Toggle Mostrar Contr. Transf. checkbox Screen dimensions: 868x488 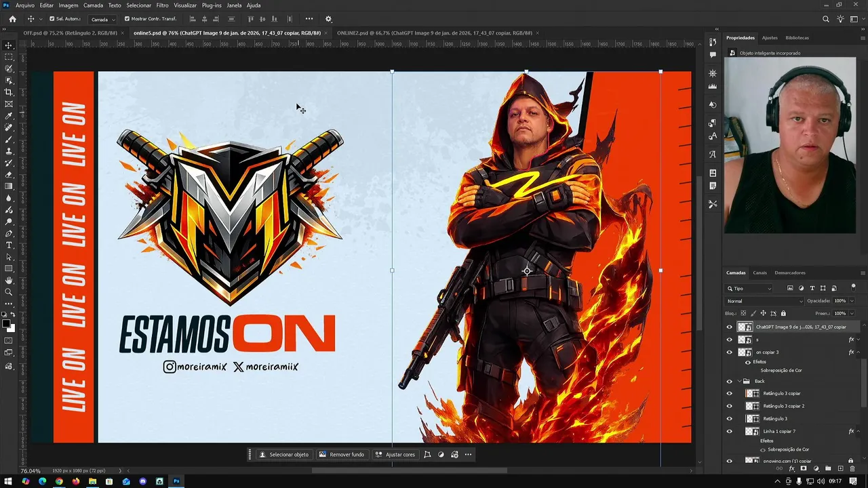[127, 19]
